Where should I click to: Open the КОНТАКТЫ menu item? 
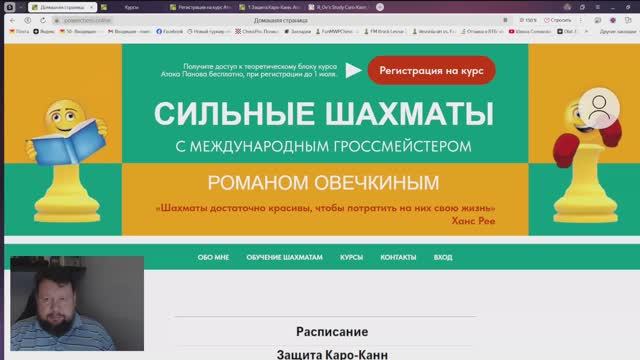(398, 258)
